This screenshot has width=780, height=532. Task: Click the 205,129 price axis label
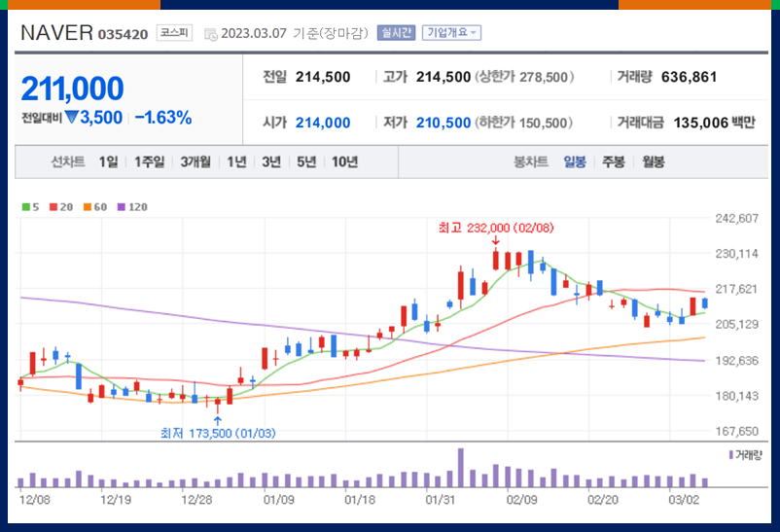737,325
